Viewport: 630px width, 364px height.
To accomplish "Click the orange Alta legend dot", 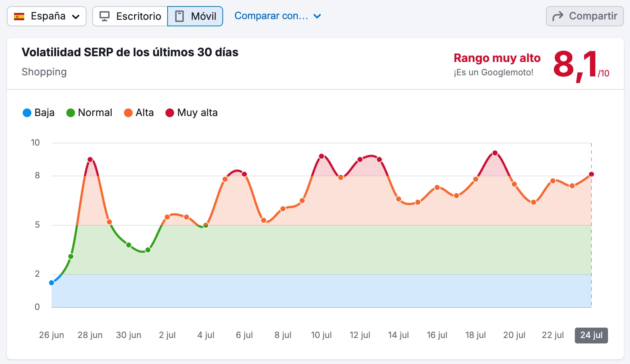I will point(129,113).
